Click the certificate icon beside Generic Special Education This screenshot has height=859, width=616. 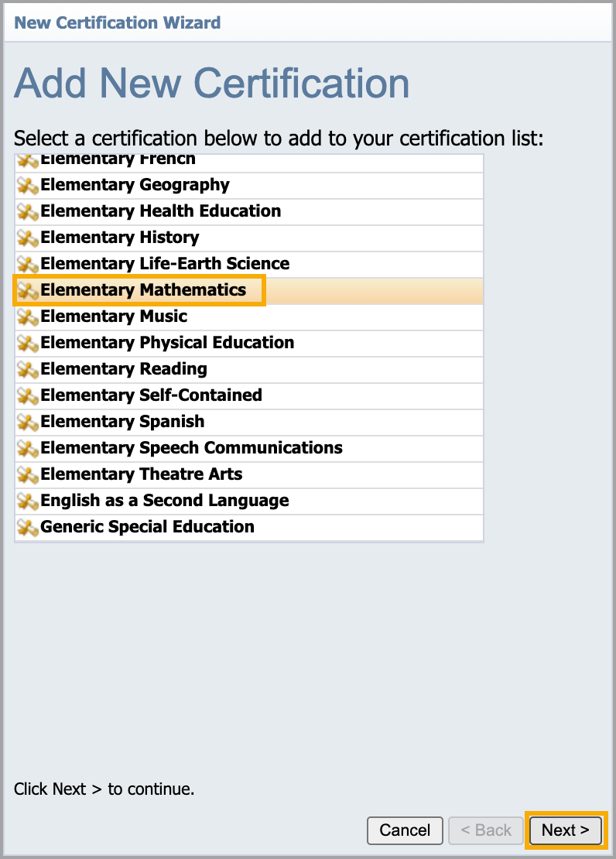[28, 528]
